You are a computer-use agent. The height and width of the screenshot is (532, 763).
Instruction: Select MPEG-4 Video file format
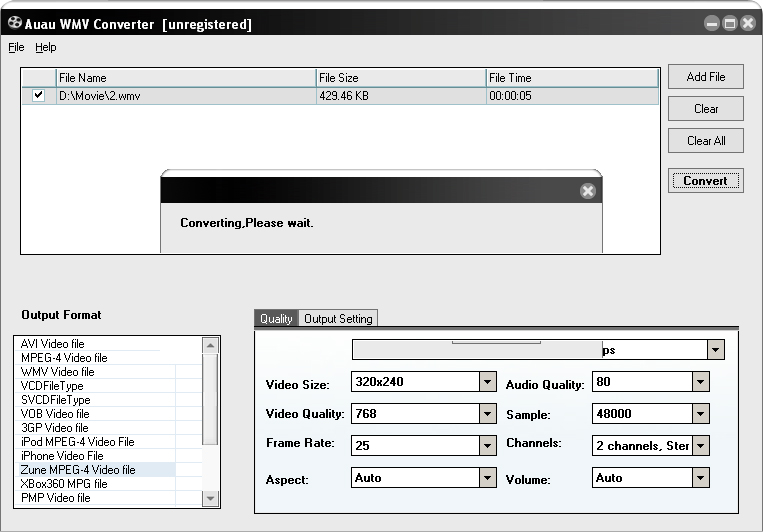pyautogui.click(x=64, y=358)
